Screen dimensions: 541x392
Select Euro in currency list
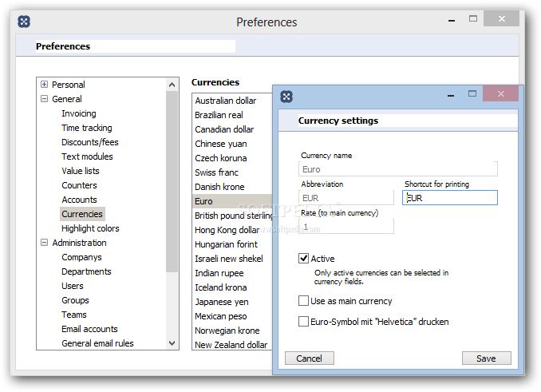[x=232, y=201]
